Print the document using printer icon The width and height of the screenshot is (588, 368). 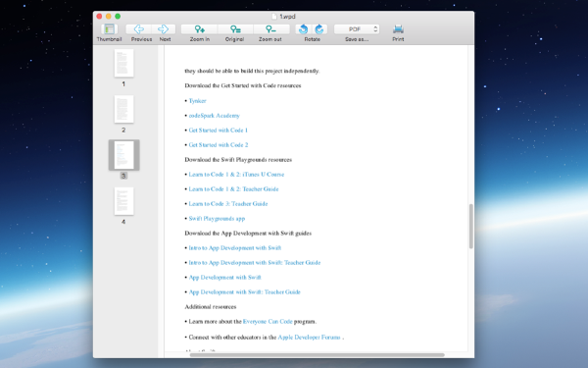398,28
